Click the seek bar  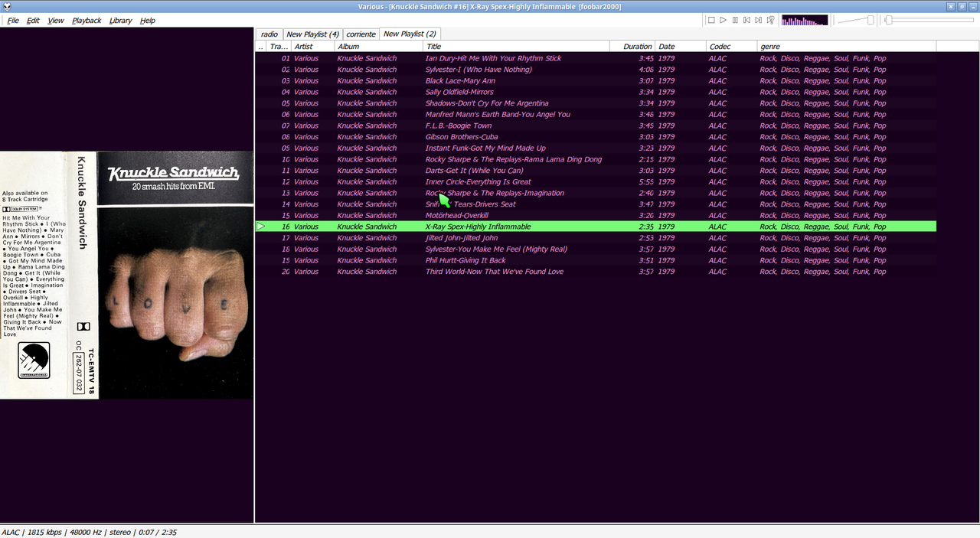929,20
